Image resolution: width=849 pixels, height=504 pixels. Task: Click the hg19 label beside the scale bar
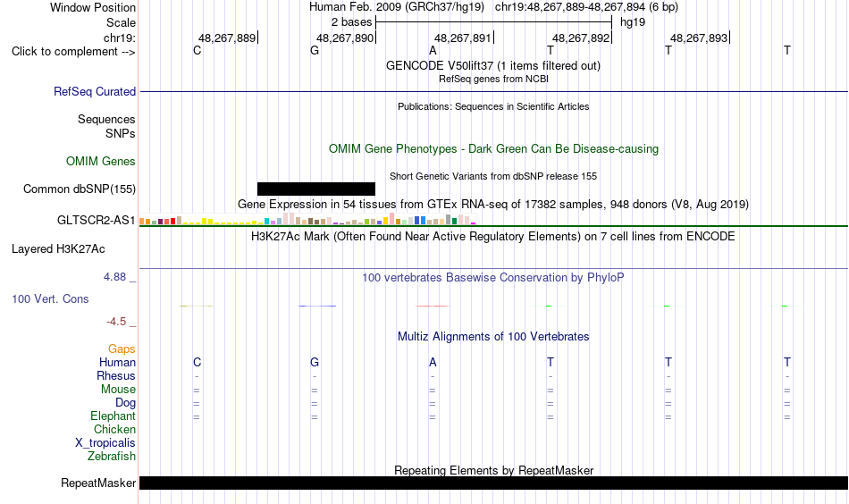tap(633, 22)
